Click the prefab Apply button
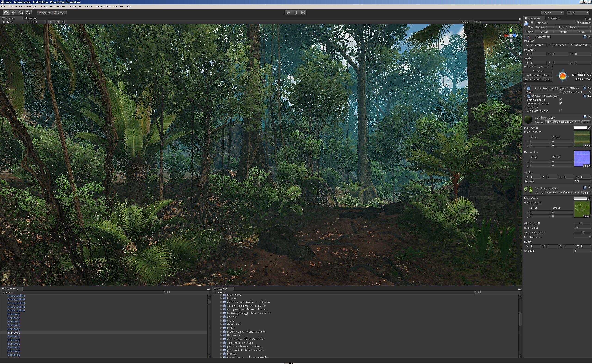Screen dimensions: 592x364 (582, 32)
